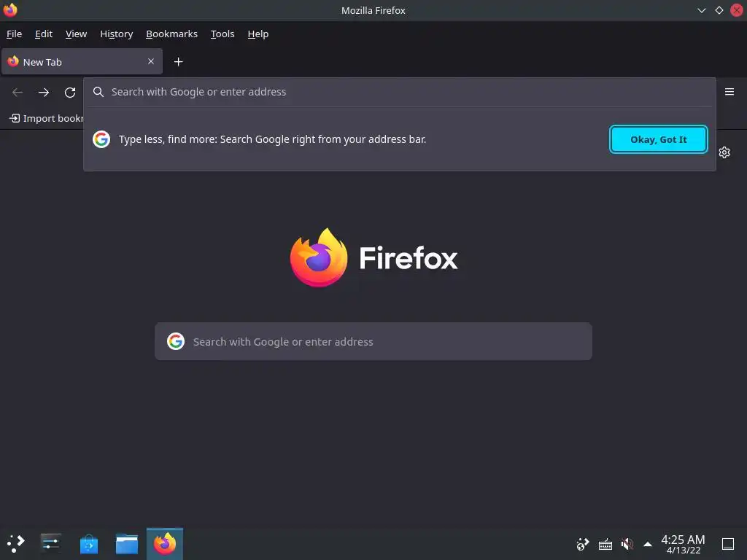Open the Bookmarks menu

(x=171, y=34)
